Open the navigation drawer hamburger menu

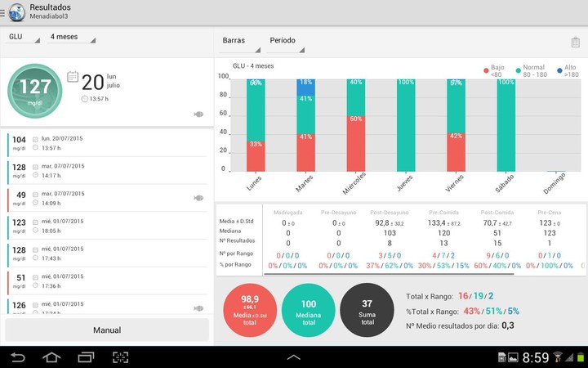(4, 11)
